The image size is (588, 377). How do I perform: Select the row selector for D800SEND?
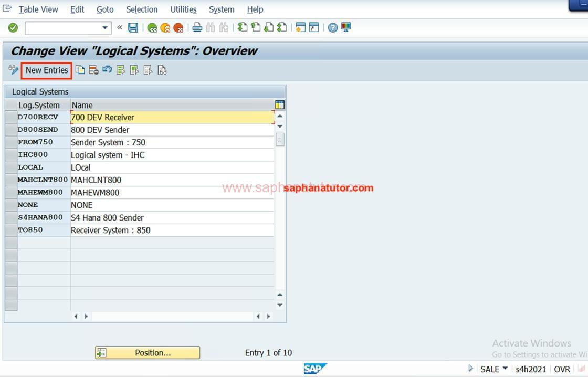(11, 130)
